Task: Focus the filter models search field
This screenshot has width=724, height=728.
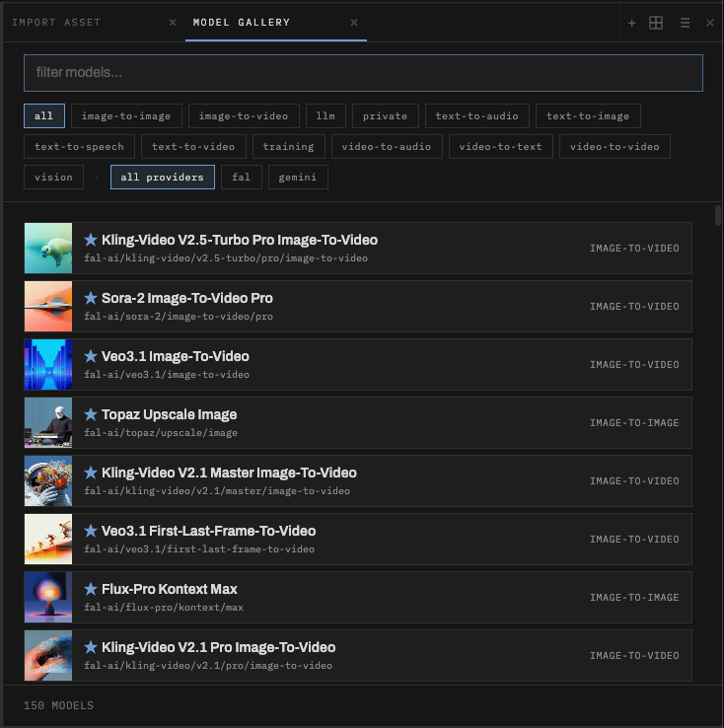Action: coord(363,73)
